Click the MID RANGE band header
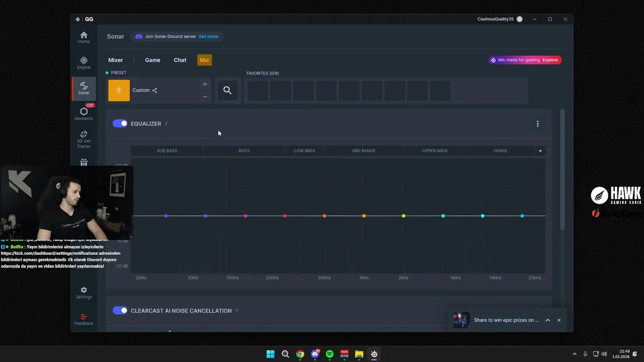 pos(364,151)
